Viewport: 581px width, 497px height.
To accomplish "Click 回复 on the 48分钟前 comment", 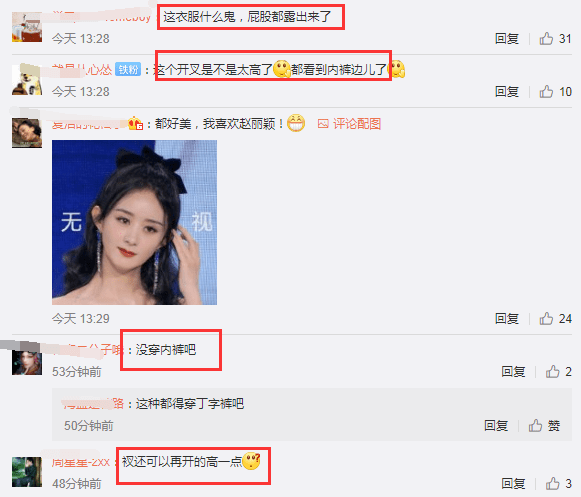I will point(513,483).
